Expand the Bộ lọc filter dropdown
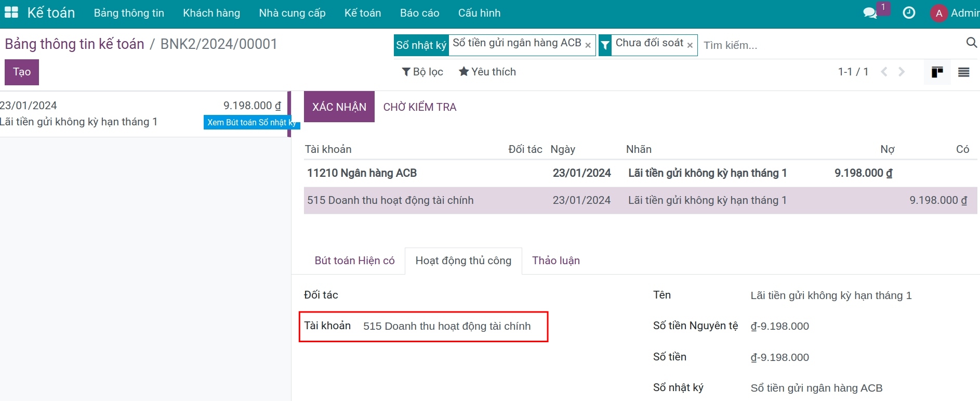This screenshot has height=401, width=980. point(422,72)
